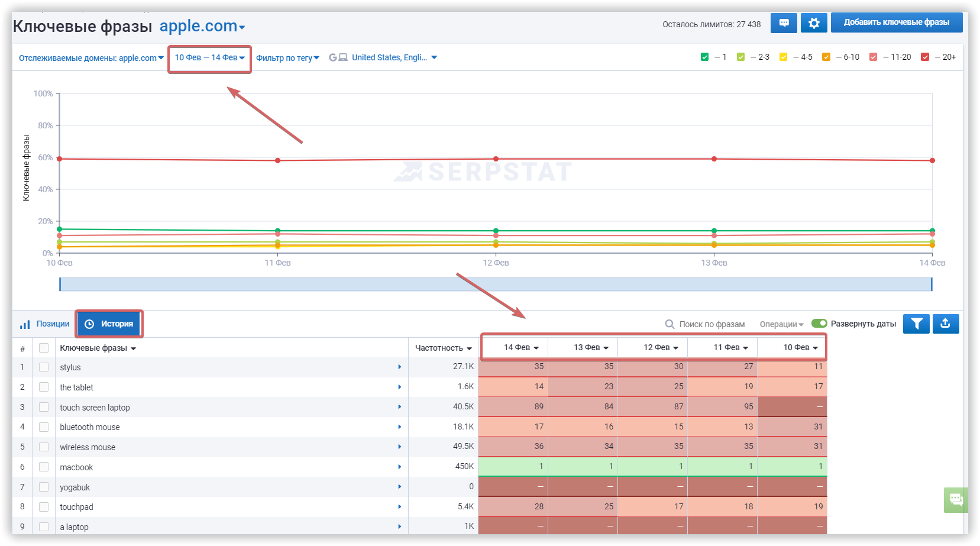The height and width of the screenshot is (546, 980).
Task: Click red 20+ point at 12 Фев
Action: [496, 159]
